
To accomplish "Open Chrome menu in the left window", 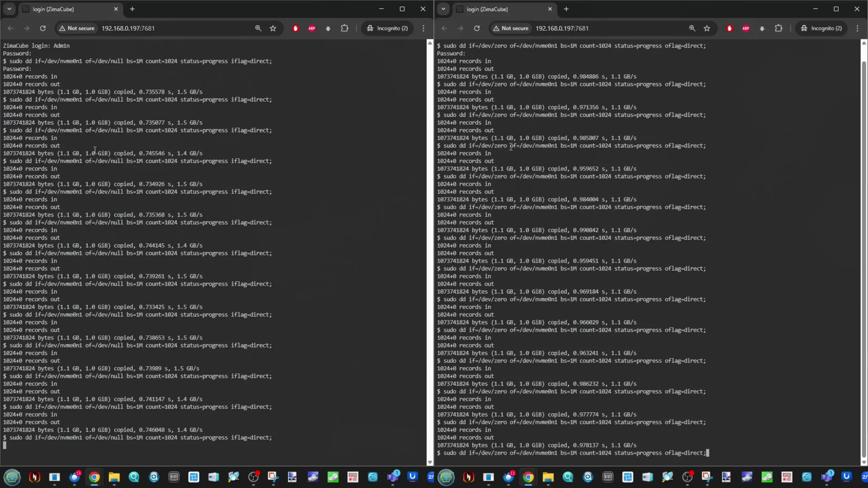I will (x=423, y=28).
